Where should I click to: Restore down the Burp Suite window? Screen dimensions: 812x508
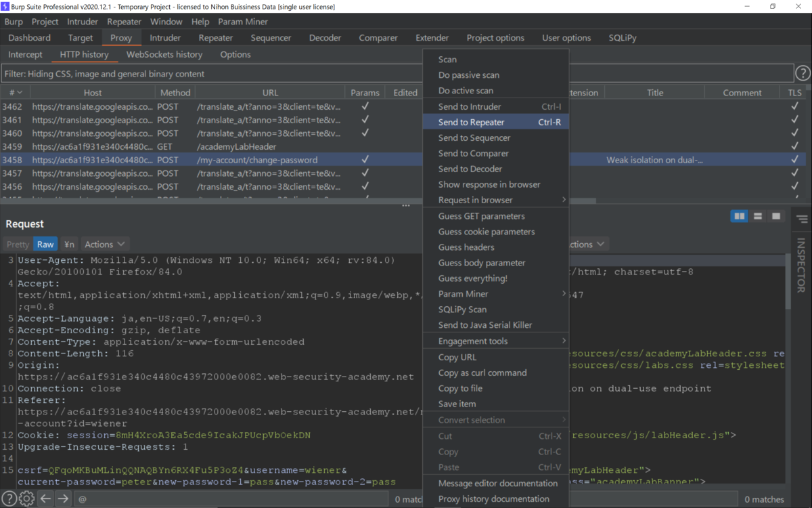[773, 6]
